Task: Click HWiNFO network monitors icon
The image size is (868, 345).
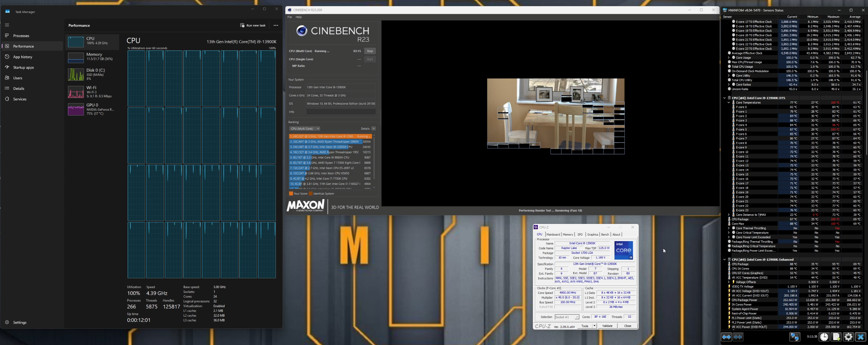Action: point(794,337)
